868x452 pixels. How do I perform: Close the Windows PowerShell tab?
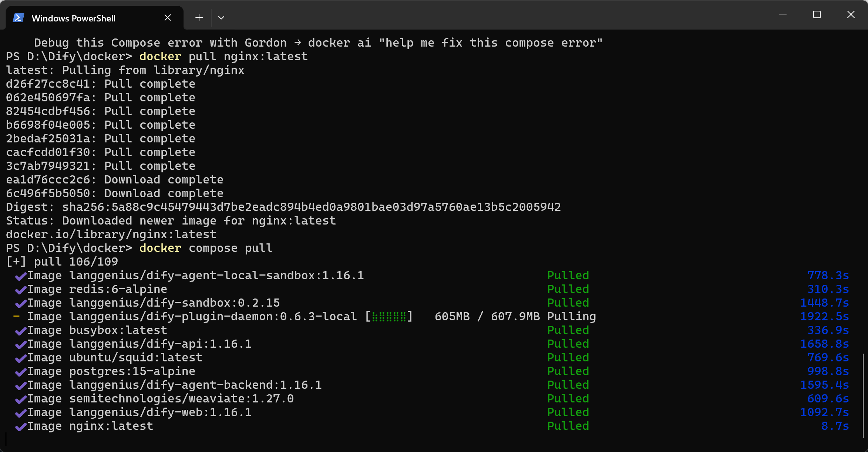click(168, 18)
